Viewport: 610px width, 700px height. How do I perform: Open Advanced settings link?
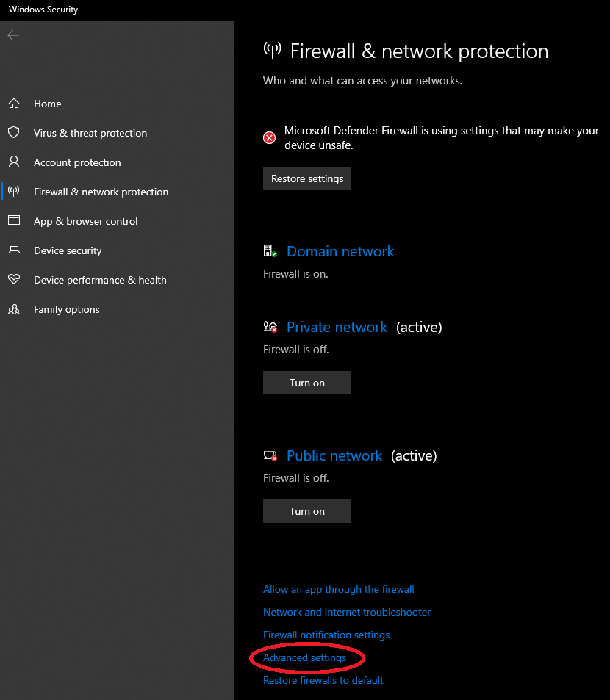pos(304,657)
